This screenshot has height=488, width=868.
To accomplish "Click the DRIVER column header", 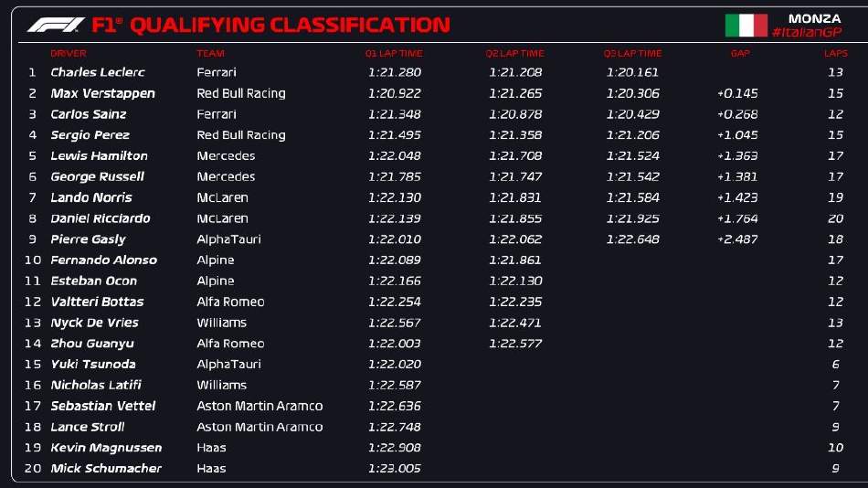I will coord(69,54).
